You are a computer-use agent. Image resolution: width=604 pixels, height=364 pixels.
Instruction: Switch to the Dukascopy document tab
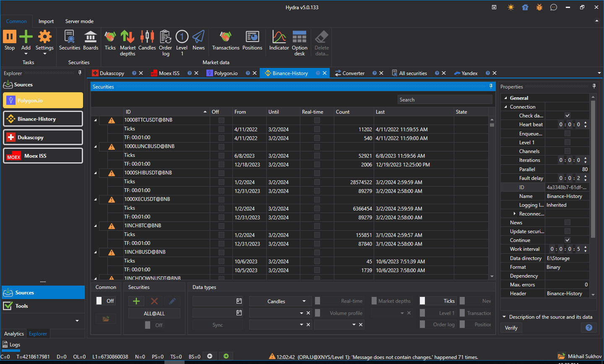pyautogui.click(x=112, y=73)
